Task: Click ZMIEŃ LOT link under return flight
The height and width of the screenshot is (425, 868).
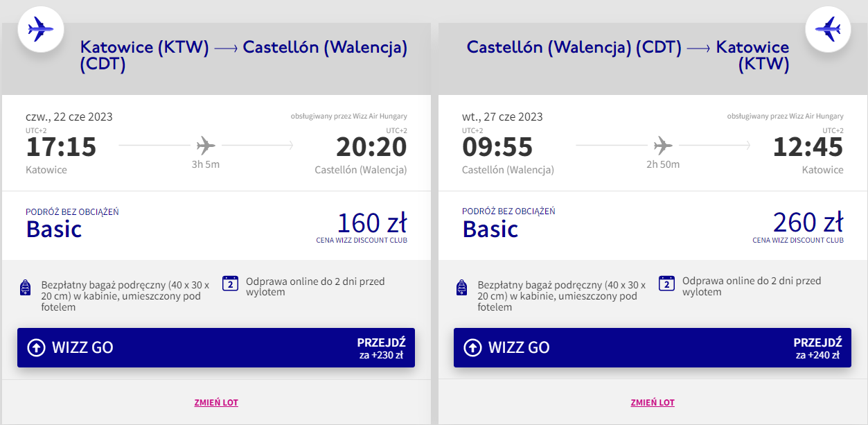Action: pyautogui.click(x=653, y=403)
